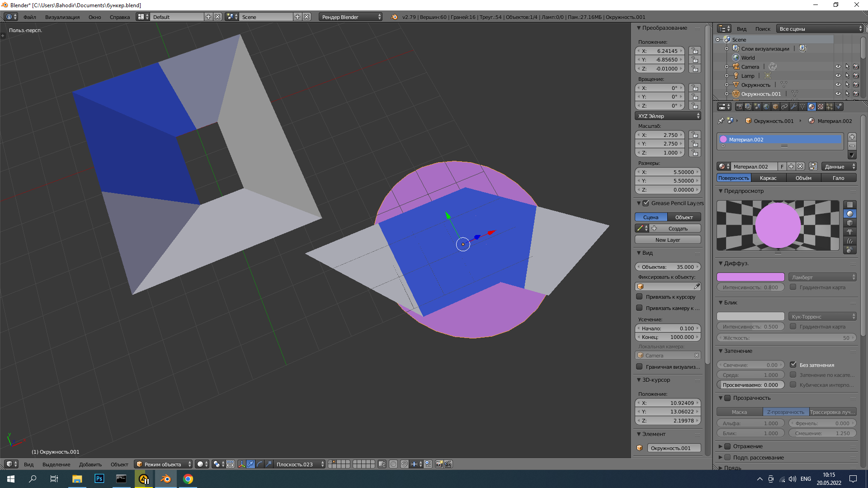Image resolution: width=868 pixels, height=488 pixels.
Task: Switch to Гало material type tab
Action: [839, 178]
